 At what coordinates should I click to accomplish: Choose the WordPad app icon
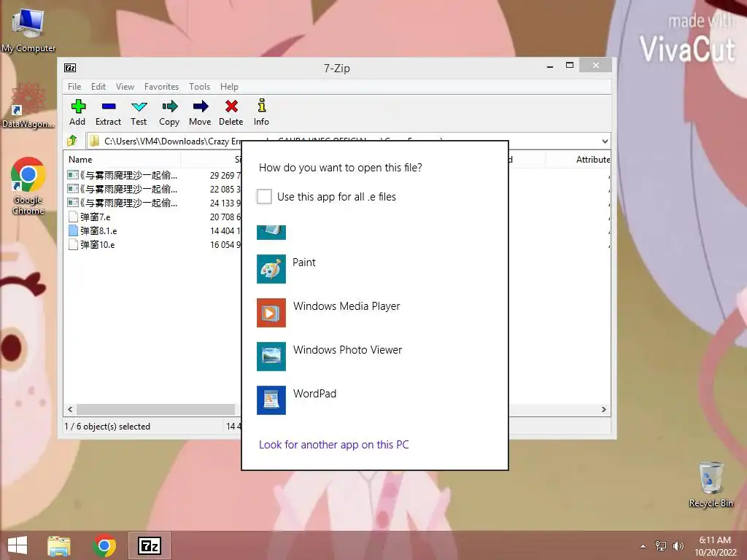pos(271,400)
